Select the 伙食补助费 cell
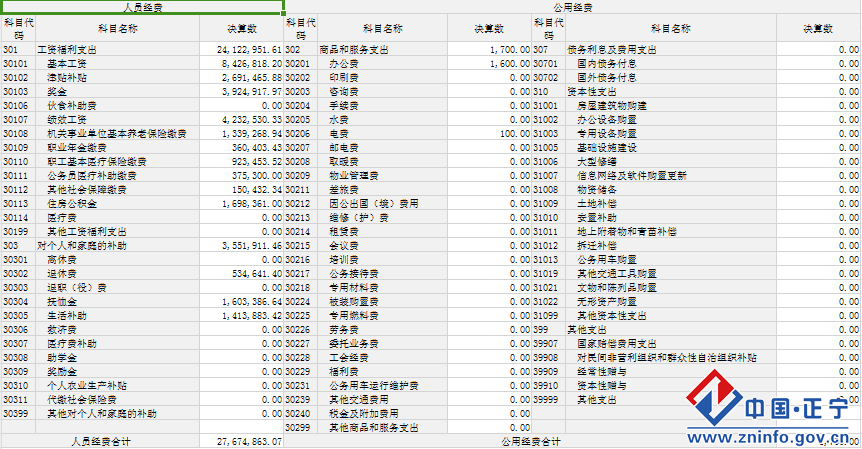This screenshot has height=449, width=862. click(118, 106)
